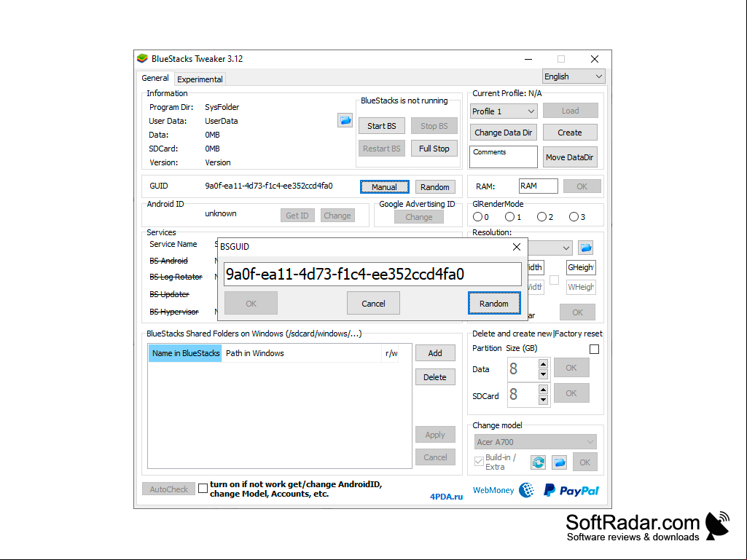Click the BlueStacks Tweaker title bar logo
Viewport: 747px width, 560px height.
point(142,58)
